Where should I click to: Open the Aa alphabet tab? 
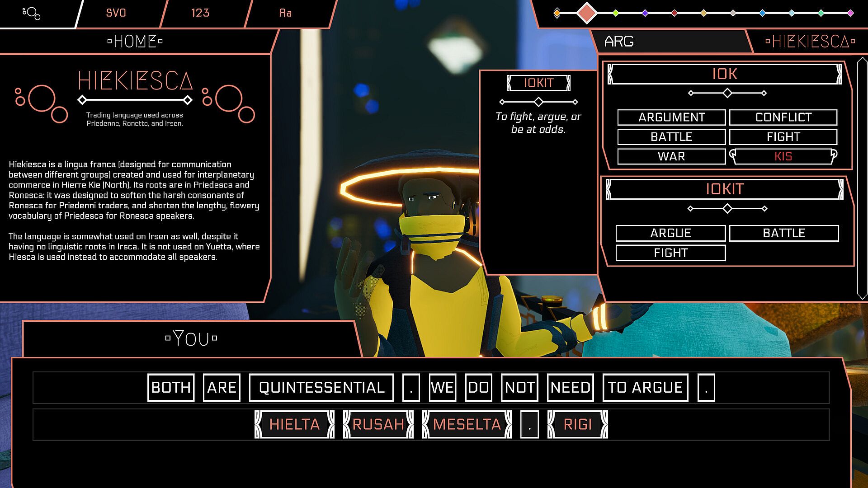[285, 13]
